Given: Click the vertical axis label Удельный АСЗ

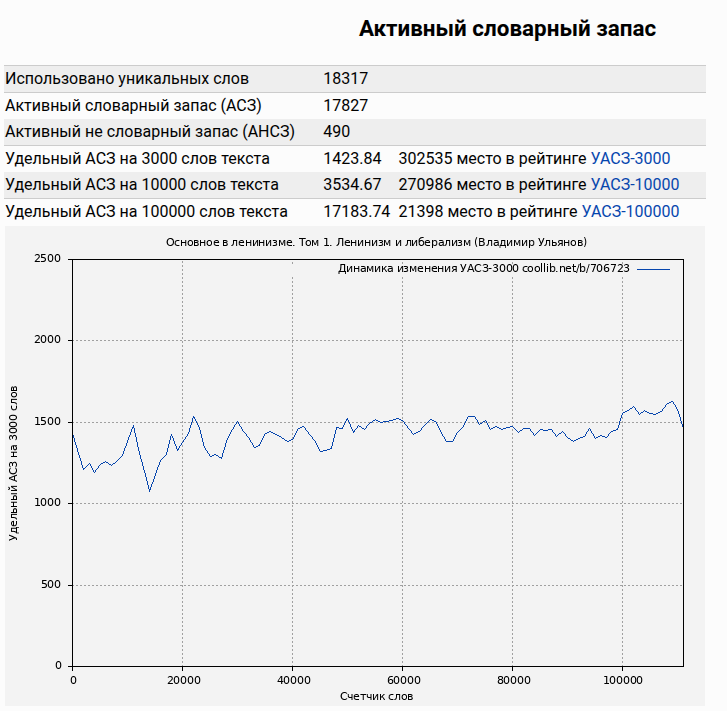Looking at the screenshot, I should coord(14,462).
